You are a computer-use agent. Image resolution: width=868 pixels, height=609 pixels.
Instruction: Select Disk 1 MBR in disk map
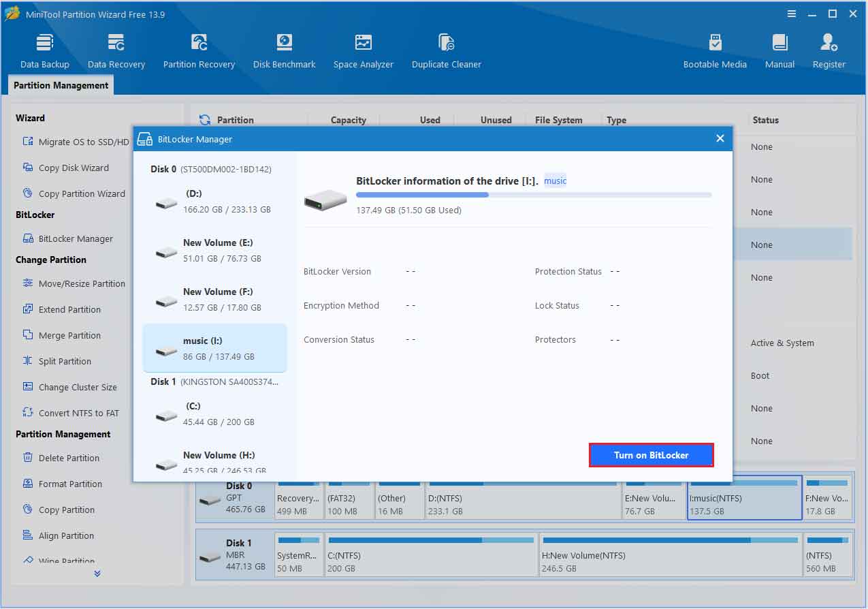click(235, 555)
